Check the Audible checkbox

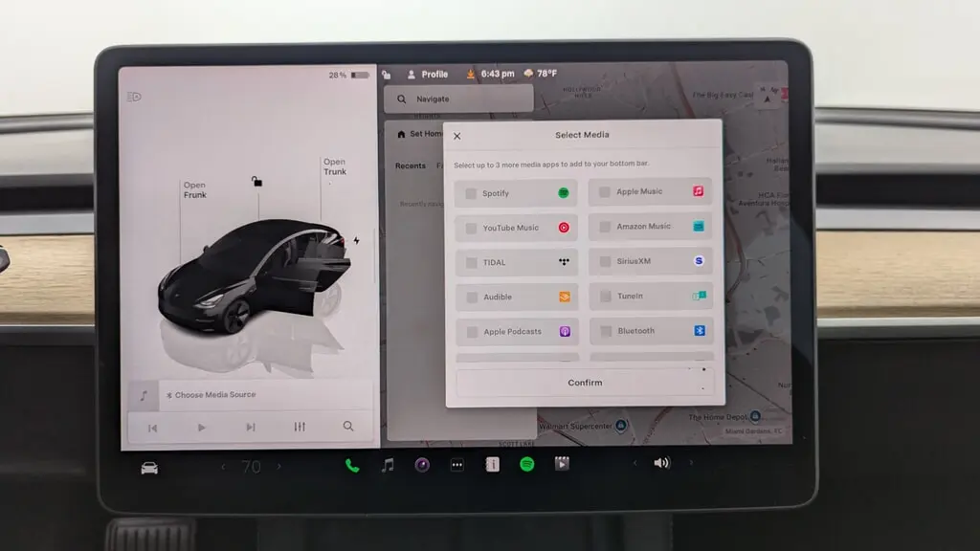pyautogui.click(x=473, y=298)
